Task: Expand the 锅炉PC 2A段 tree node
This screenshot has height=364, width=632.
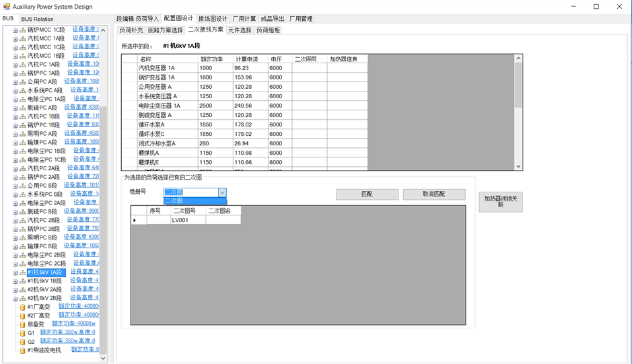Action: (x=15, y=178)
